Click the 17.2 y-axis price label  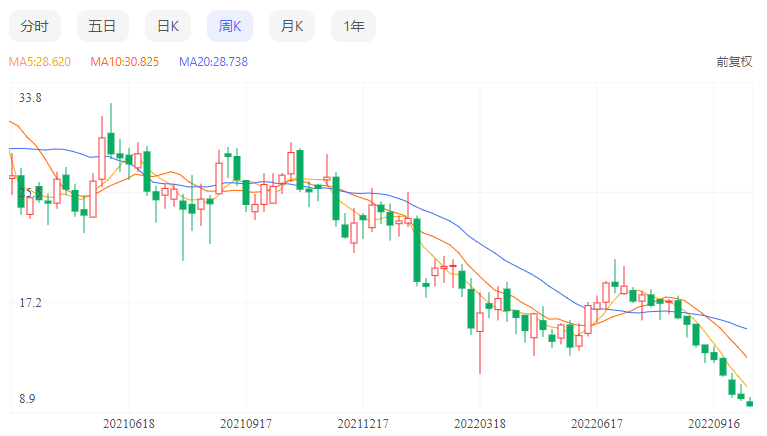pos(30,303)
